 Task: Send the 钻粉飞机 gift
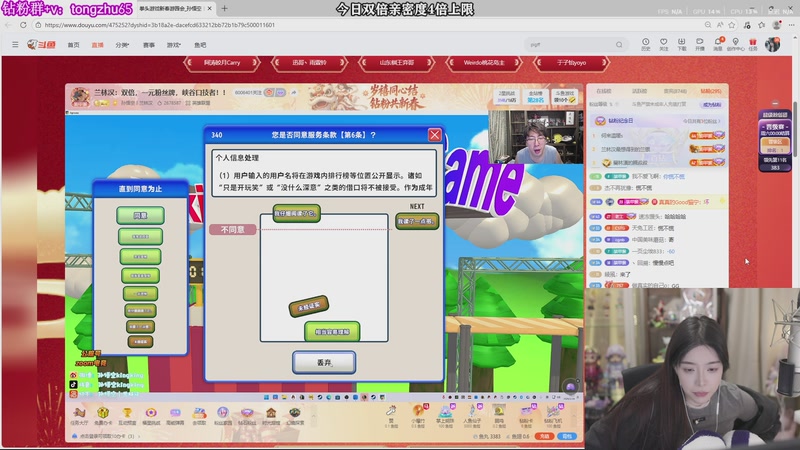[553, 415]
